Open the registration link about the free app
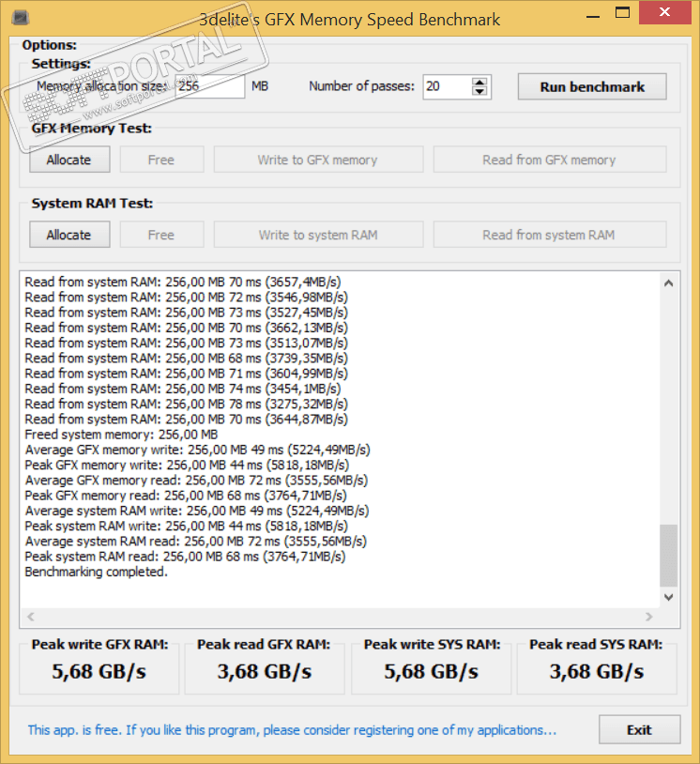The width and height of the screenshot is (700, 764). (292, 730)
